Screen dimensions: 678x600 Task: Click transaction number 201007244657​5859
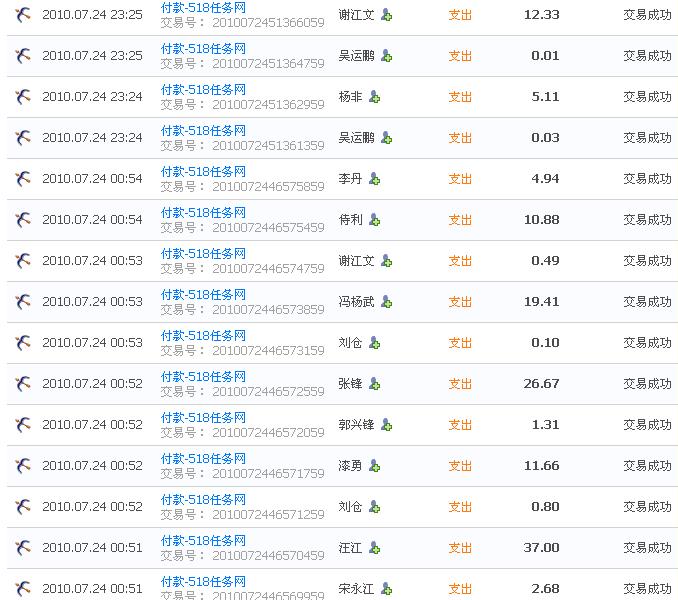click(x=268, y=187)
